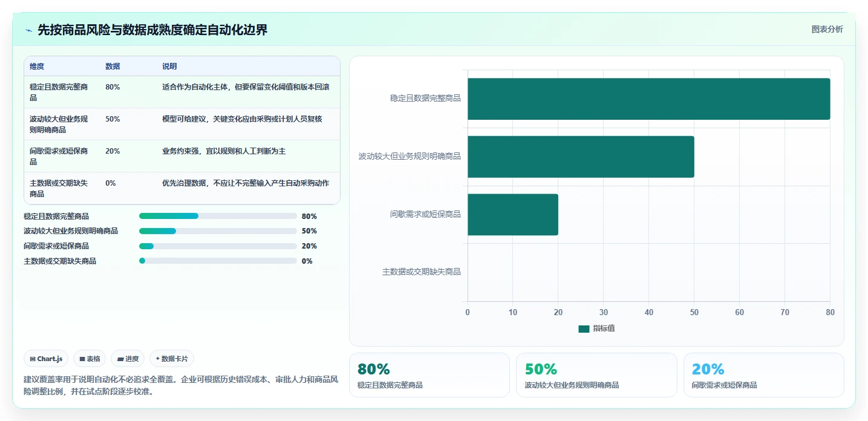Viewport: 868px width, 421px height.
Task: Click the 50% cell in the table
Action: (113, 119)
